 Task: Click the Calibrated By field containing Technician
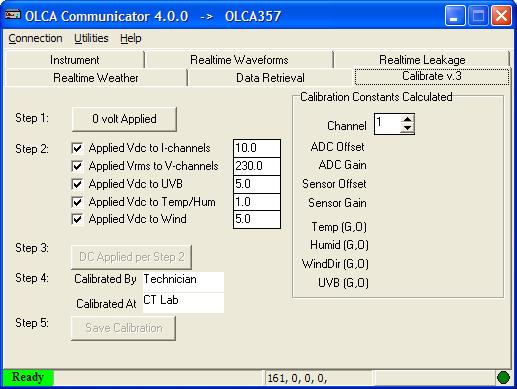tap(183, 282)
